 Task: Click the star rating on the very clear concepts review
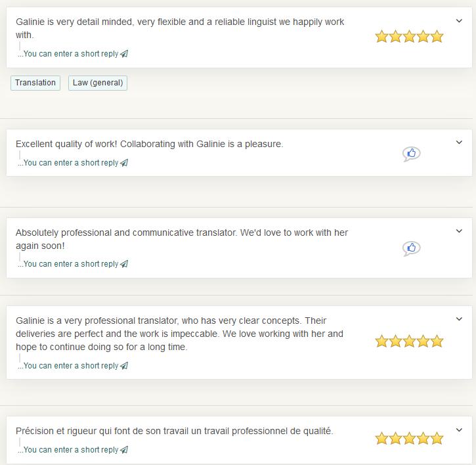coord(409,342)
